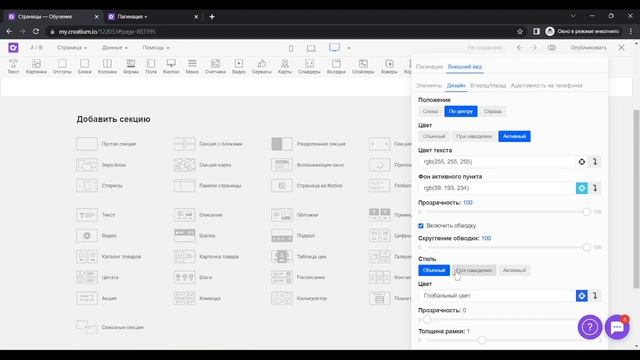Open browser tab search chevron
Image resolution: width=640 pixels, height=360 pixels.
point(573,16)
